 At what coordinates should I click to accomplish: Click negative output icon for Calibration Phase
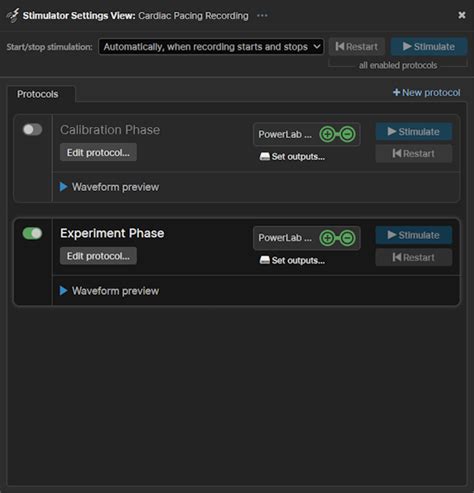(x=347, y=134)
